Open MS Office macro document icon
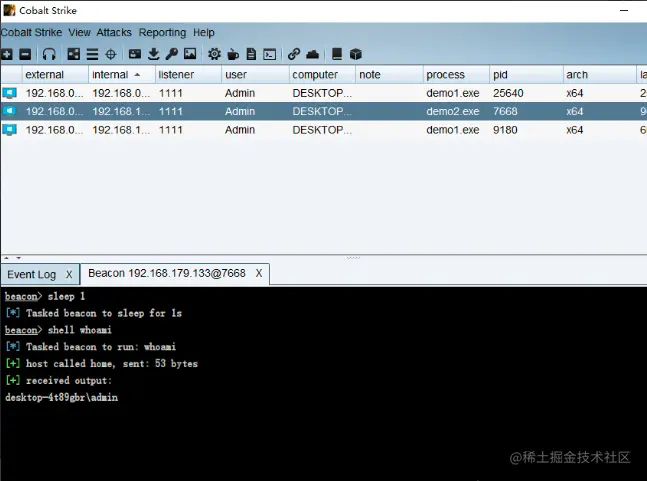Image resolution: width=647 pixels, height=481 pixels. tap(251, 54)
